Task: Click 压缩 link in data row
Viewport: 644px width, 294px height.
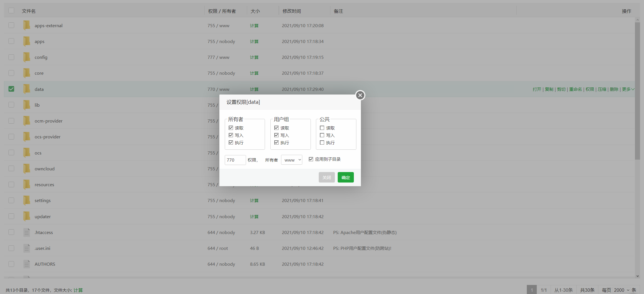Action: pos(602,89)
